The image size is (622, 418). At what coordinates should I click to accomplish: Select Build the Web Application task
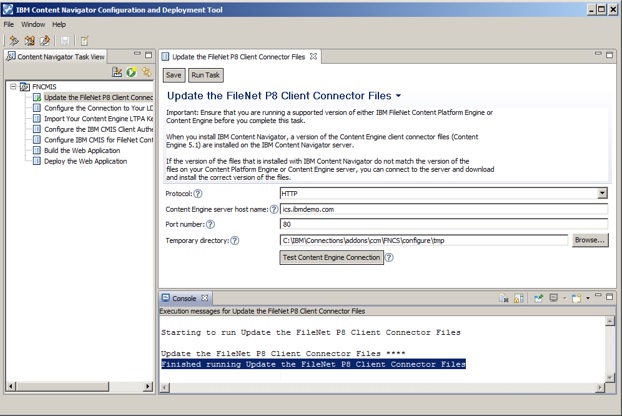tap(82, 151)
